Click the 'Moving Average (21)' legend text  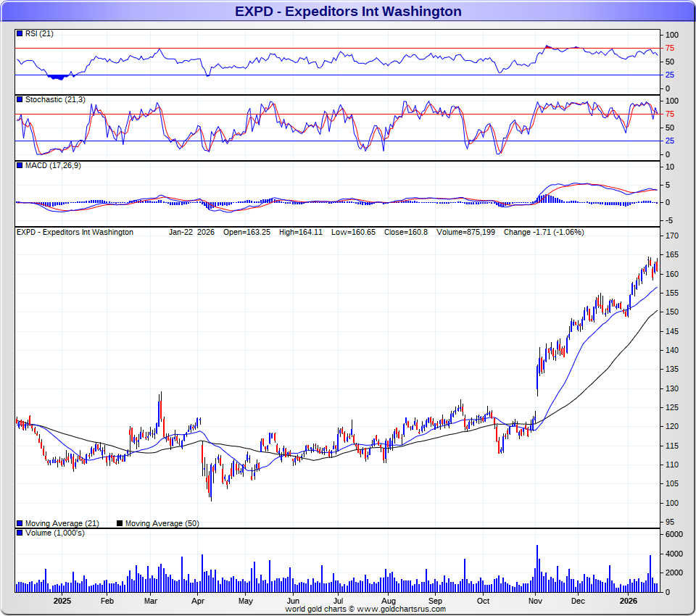tap(62, 523)
